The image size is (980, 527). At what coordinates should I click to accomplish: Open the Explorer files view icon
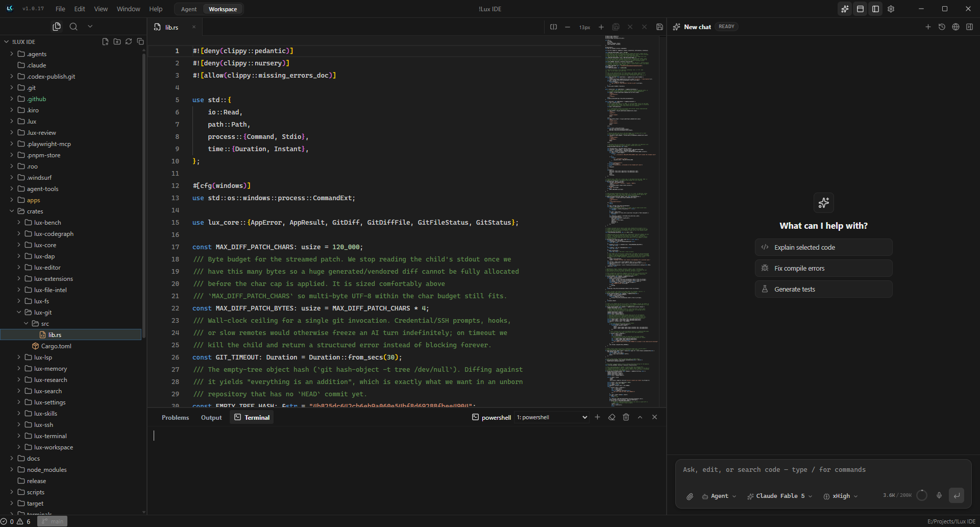(x=57, y=27)
